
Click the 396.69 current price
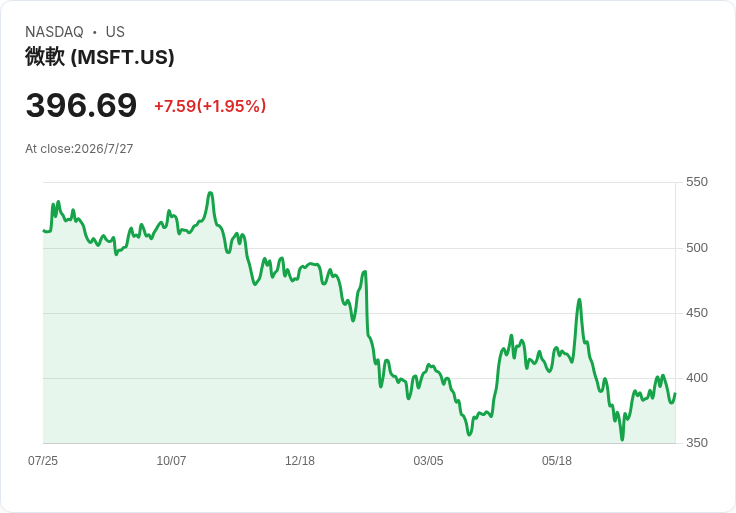tap(81, 105)
